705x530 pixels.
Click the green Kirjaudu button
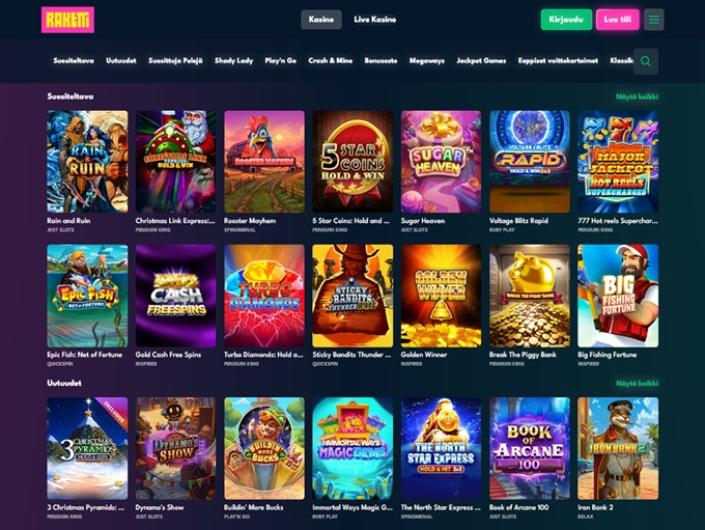click(566, 20)
